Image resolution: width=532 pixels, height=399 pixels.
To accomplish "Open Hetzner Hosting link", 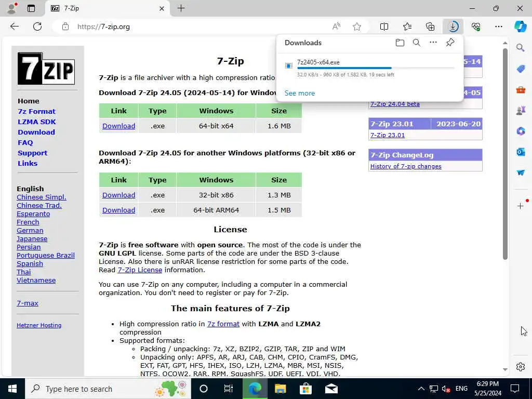I will tap(39, 325).
